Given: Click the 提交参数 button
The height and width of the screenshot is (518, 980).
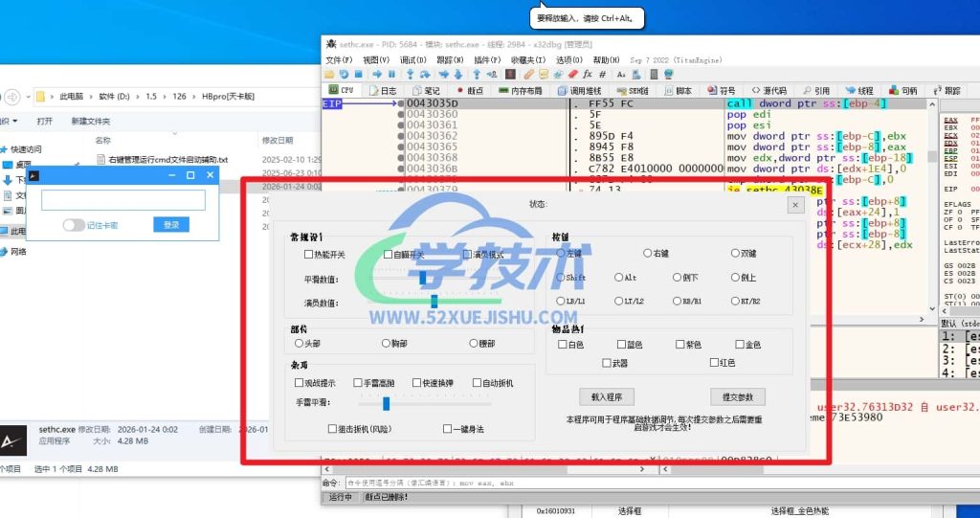Looking at the screenshot, I should (x=738, y=396).
